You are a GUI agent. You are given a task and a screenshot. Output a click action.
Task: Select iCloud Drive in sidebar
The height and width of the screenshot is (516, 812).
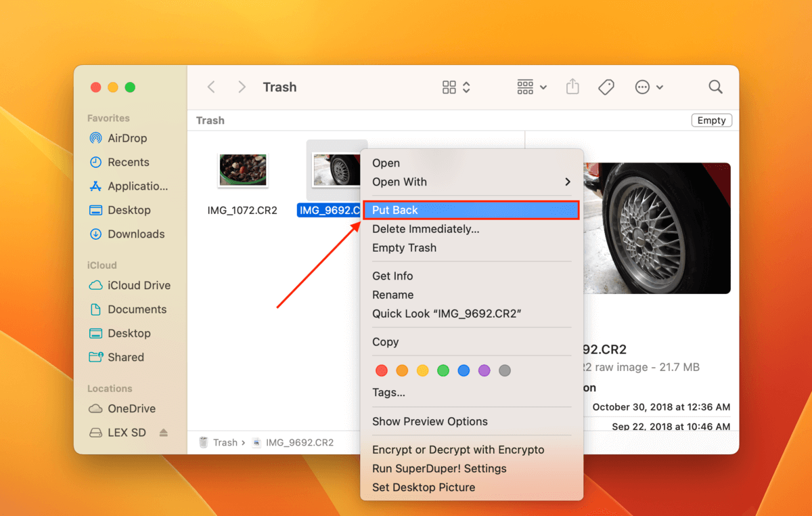click(x=138, y=285)
